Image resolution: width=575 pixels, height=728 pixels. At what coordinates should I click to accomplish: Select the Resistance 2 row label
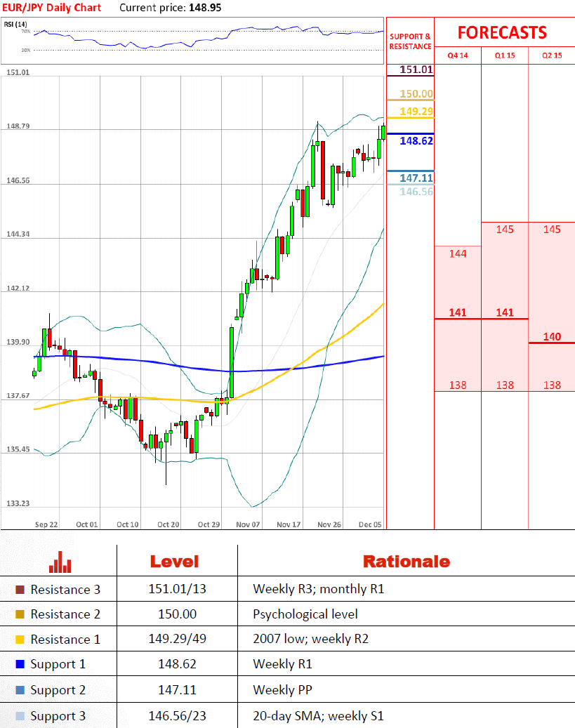65,614
